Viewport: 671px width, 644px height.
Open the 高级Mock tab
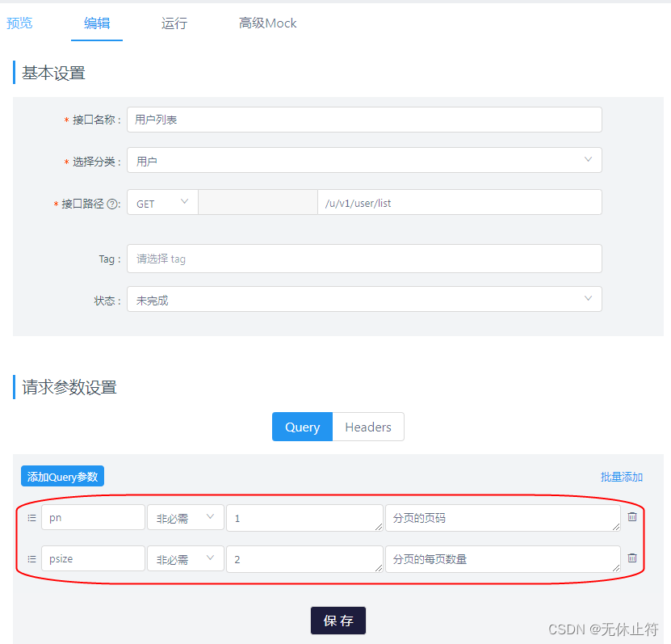pos(267,23)
